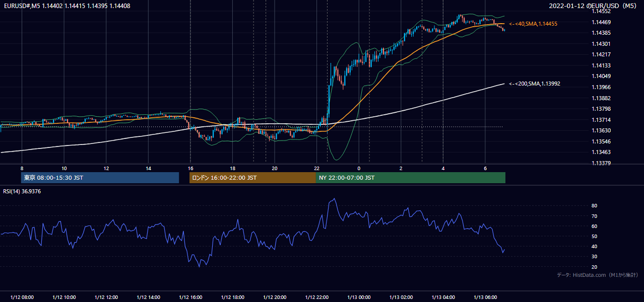This screenshot has width=644, height=302.
Task: Click hour tick 14 on price chart axis
Action: pyautogui.click(x=148, y=168)
